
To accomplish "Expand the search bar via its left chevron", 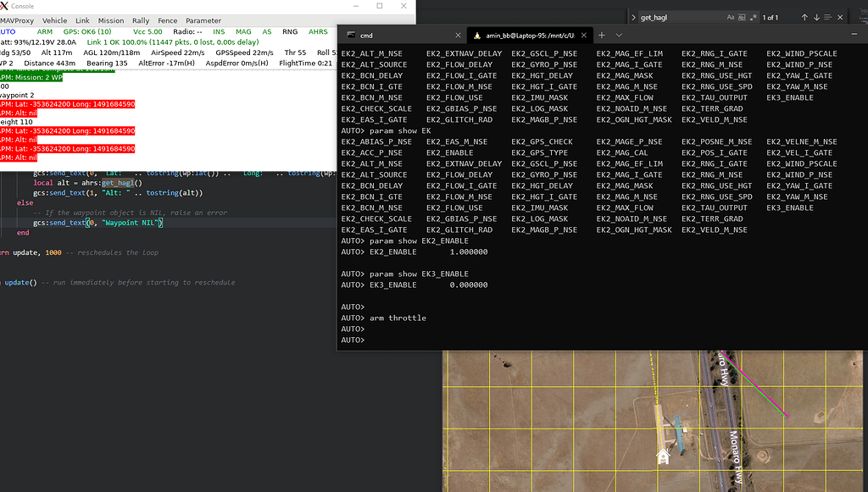I will tap(634, 17).
